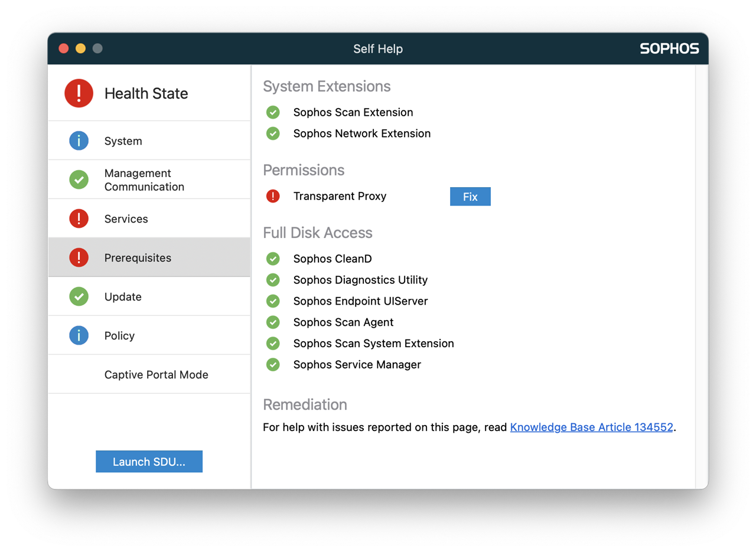
Task: Click the Sophos CleanD label
Action: (x=333, y=259)
